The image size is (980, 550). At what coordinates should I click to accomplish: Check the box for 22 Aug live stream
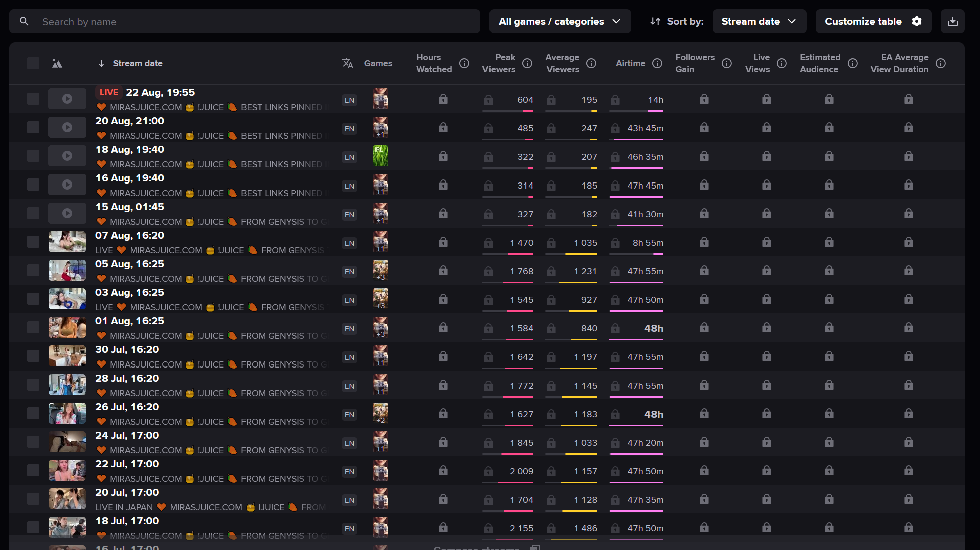[33, 99]
